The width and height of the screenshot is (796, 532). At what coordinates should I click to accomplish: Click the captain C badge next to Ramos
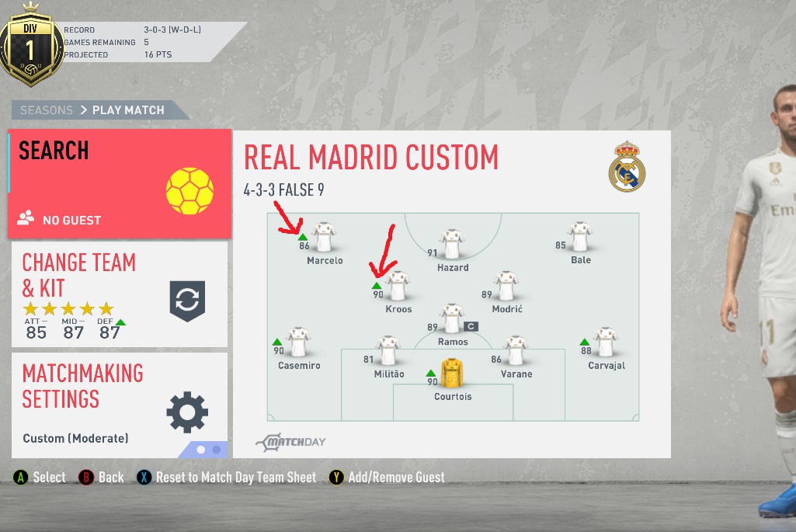471,326
